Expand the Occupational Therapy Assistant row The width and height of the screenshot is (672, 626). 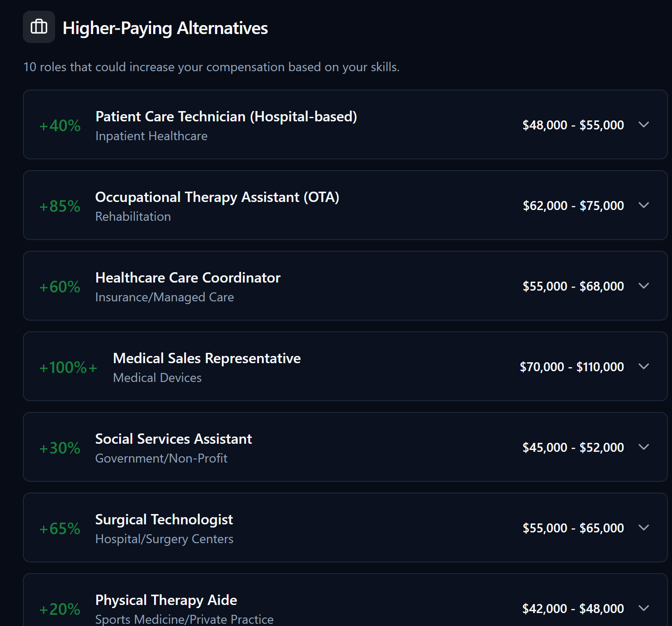click(644, 205)
